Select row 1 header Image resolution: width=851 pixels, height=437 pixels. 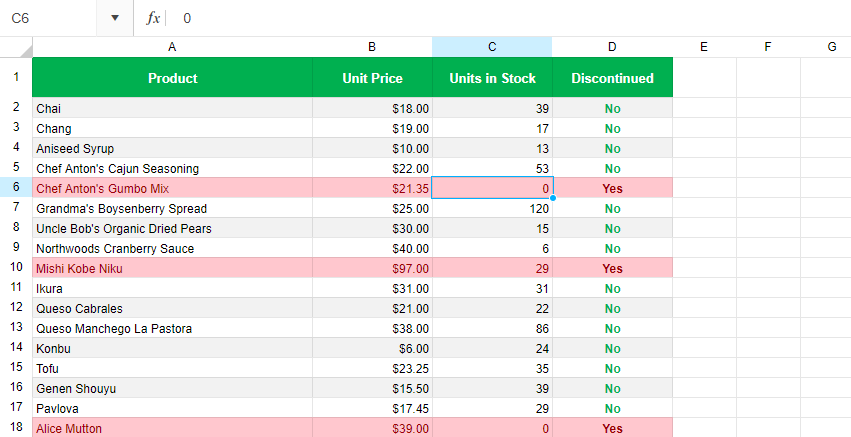(x=16, y=77)
